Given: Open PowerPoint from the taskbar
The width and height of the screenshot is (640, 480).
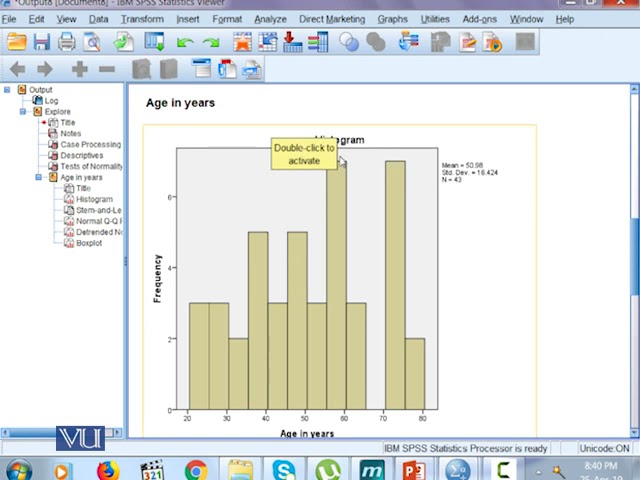Looking at the screenshot, I should (413, 470).
